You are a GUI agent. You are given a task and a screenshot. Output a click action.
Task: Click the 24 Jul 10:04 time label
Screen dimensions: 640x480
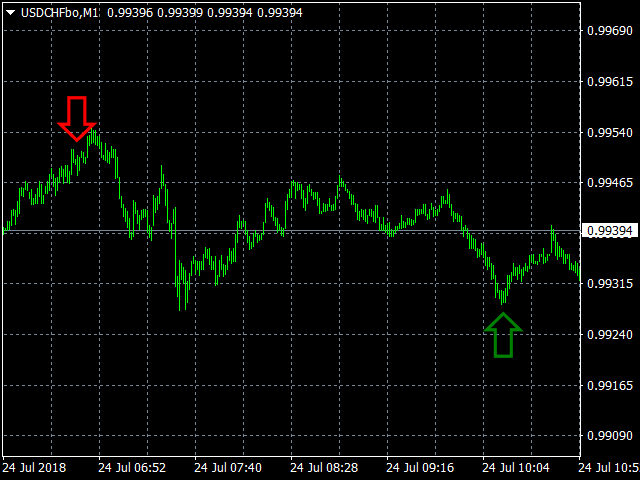pyautogui.click(x=516, y=468)
